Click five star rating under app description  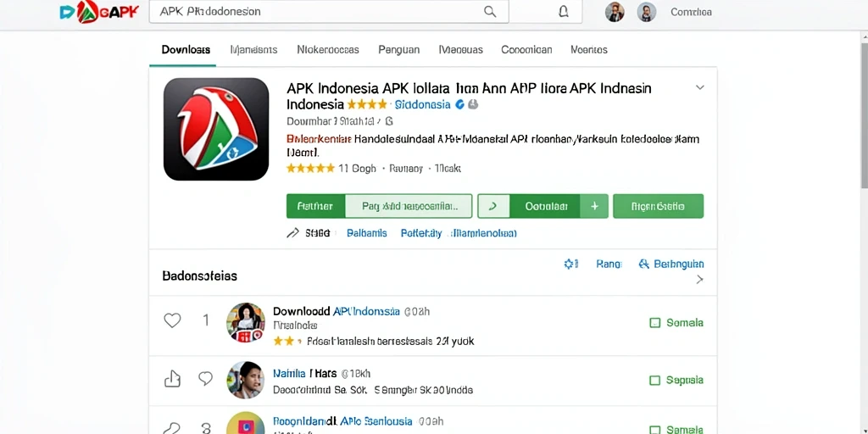coord(310,169)
